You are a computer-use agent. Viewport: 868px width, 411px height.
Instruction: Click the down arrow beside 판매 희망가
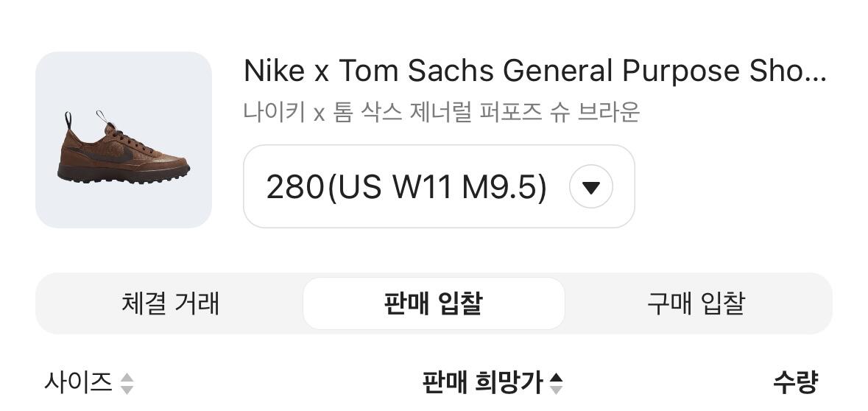point(557,389)
